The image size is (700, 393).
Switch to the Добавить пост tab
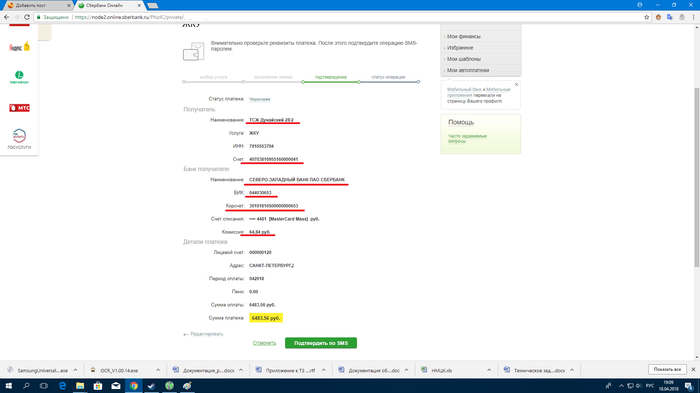(38, 5)
